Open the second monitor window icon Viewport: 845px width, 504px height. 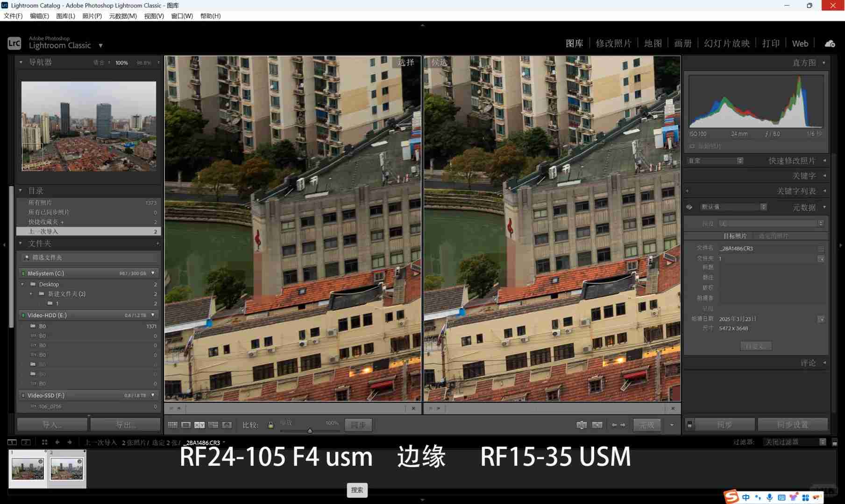coord(26,442)
